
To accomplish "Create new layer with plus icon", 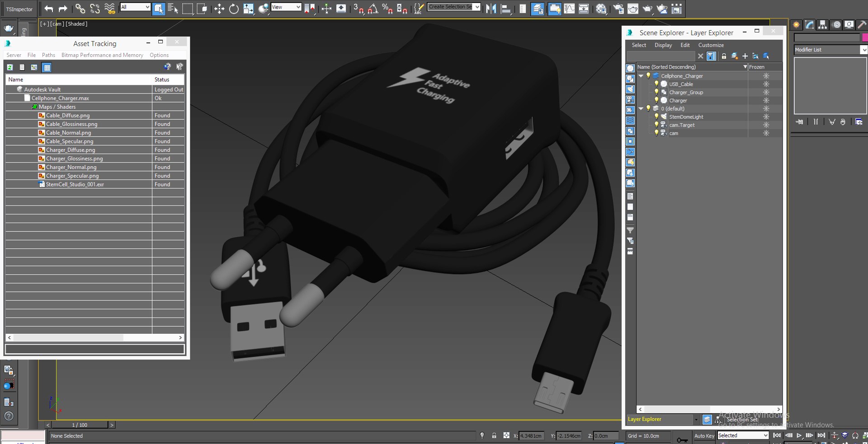I will 745,56.
